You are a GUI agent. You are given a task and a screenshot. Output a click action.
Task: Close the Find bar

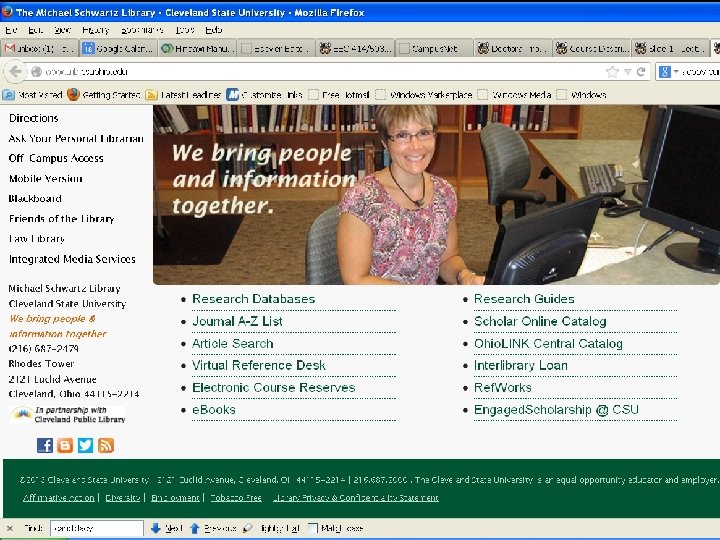pos(10,529)
